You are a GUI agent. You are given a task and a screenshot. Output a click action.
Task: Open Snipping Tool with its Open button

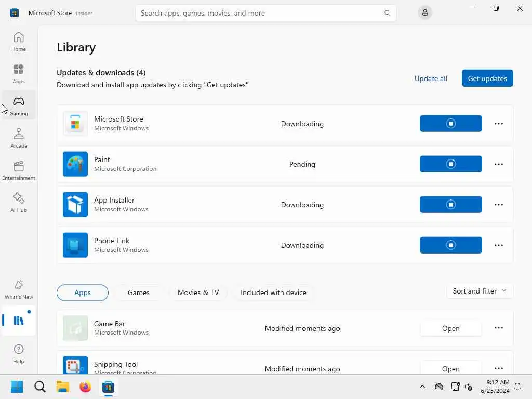click(x=450, y=368)
